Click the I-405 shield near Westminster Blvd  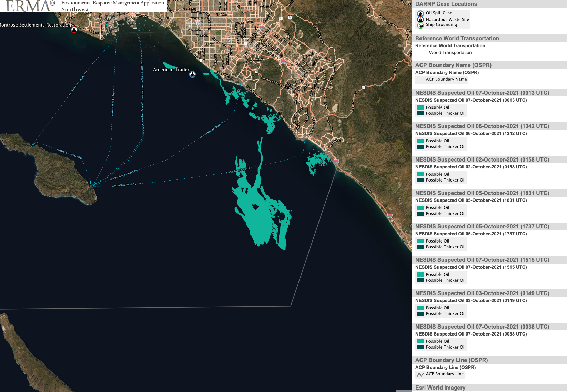coord(197,22)
